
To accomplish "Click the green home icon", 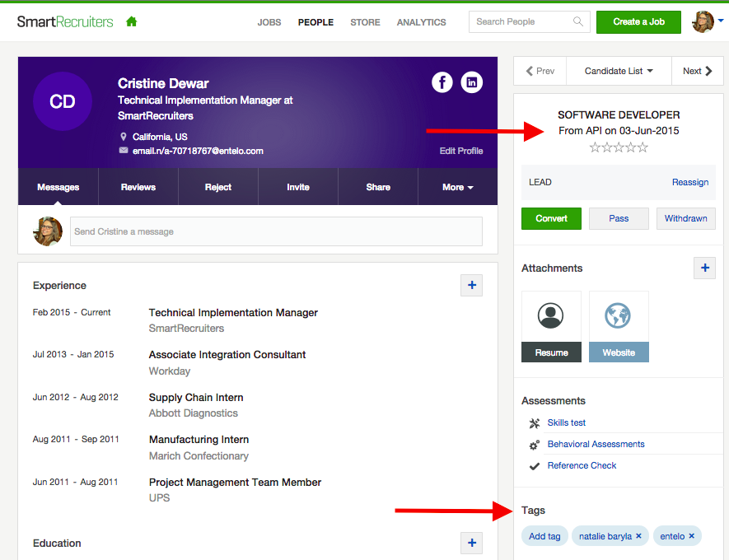I will pyautogui.click(x=132, y=22).
